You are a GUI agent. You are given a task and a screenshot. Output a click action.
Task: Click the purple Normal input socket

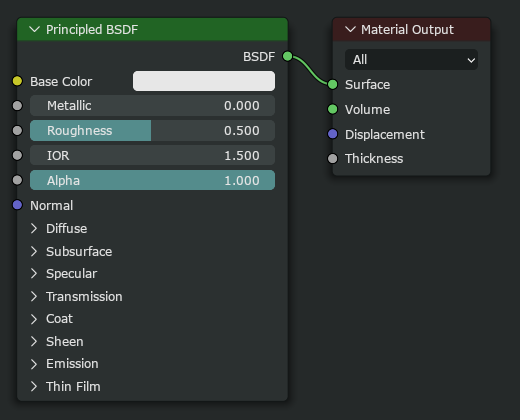[17, 205]
